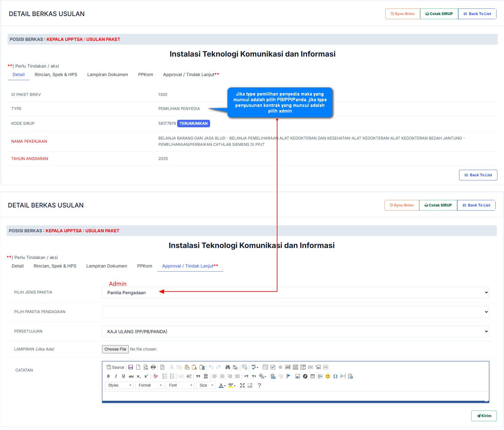Open the Persetujuan dropdown
Viewport: 504px width, 430px height.
[295, 332]
